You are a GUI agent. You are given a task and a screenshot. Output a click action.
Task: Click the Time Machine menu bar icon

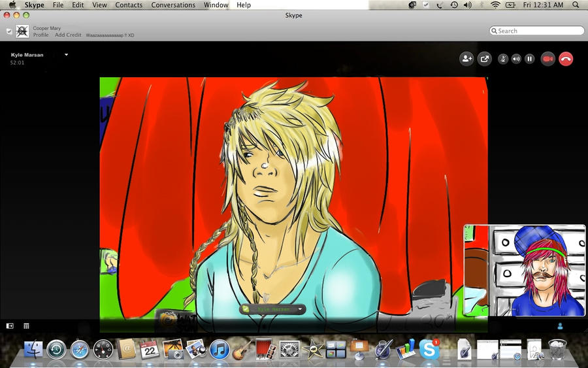pyautogui.click(x=454, y=5)
